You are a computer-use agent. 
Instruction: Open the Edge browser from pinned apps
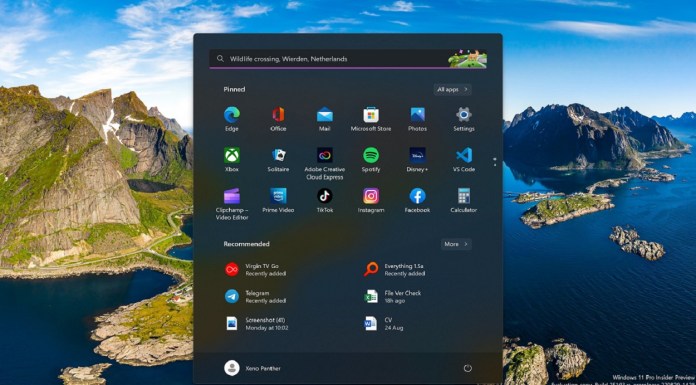(232, 119)
